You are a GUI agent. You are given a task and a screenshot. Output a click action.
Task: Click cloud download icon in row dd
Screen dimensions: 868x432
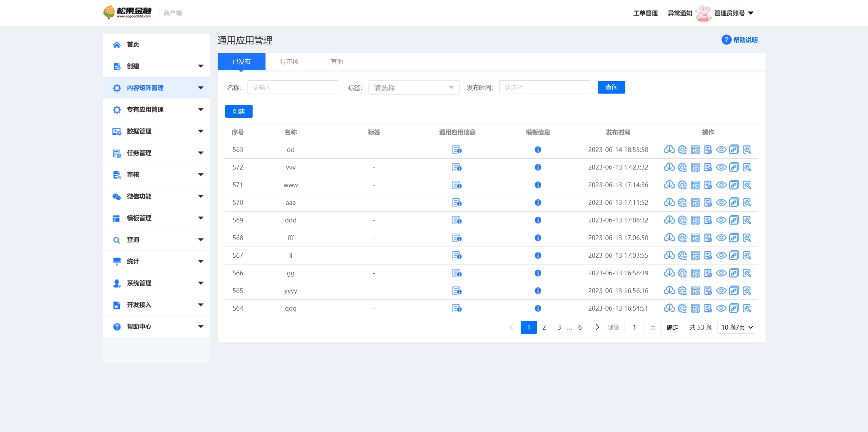669,150
